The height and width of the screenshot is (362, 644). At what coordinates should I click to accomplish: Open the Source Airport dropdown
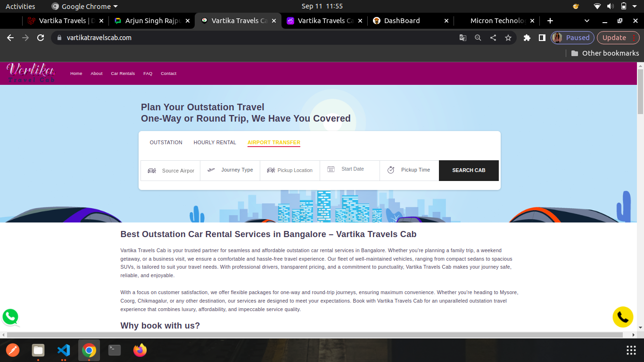pos(171,171)
